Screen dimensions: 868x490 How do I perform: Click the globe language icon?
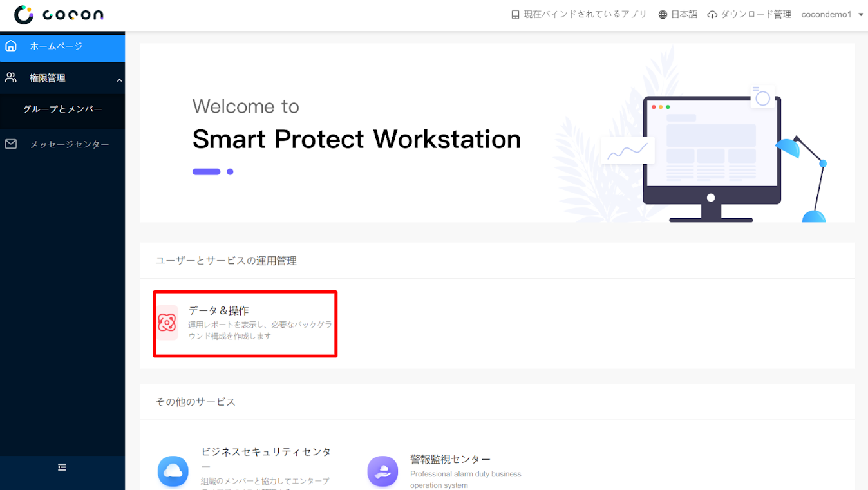click(x=663, y=15)
